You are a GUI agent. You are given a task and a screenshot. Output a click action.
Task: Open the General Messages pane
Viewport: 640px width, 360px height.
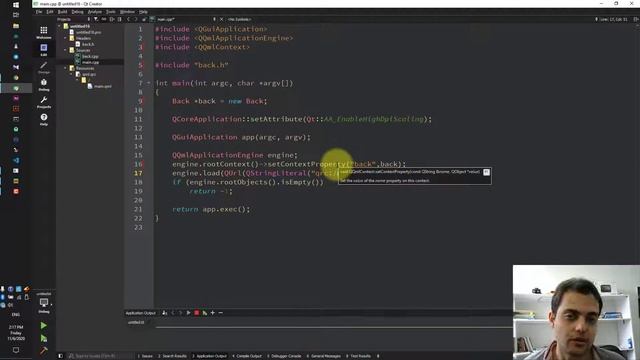click(x=324, y=356)
